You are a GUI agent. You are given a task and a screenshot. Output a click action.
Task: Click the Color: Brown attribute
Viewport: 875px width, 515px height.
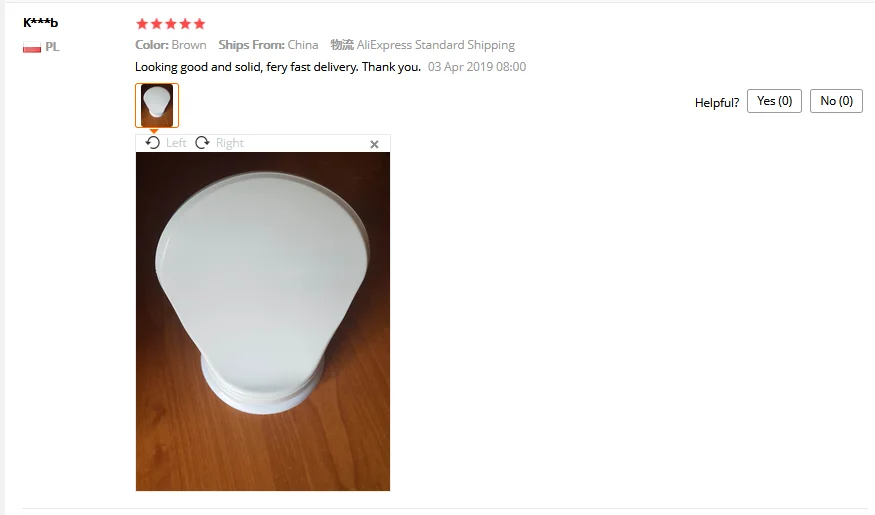tap(171, 45)
